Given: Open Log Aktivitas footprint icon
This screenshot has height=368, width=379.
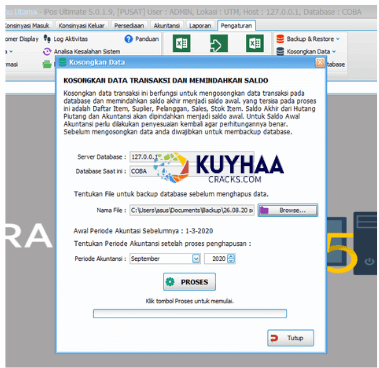Looking at the screenshot, I should point(47,39).
